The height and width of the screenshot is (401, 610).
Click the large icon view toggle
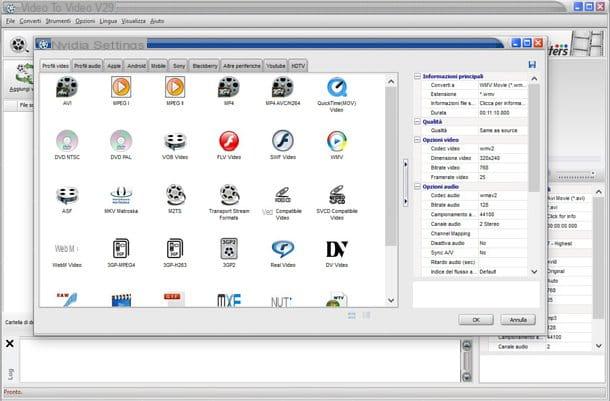pyautogui.click(x=352, y=315)
